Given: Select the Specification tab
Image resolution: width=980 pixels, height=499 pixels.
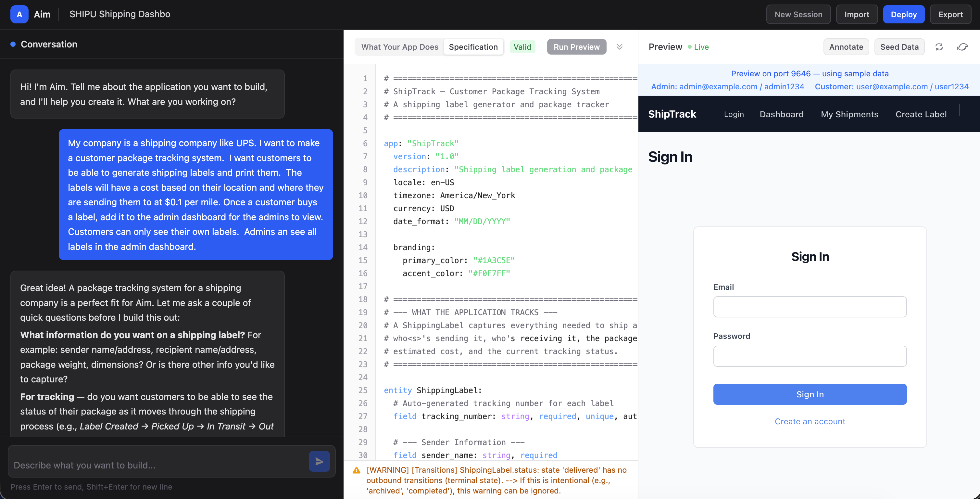Looking at the screenshot, I should (x=473, y=47).
